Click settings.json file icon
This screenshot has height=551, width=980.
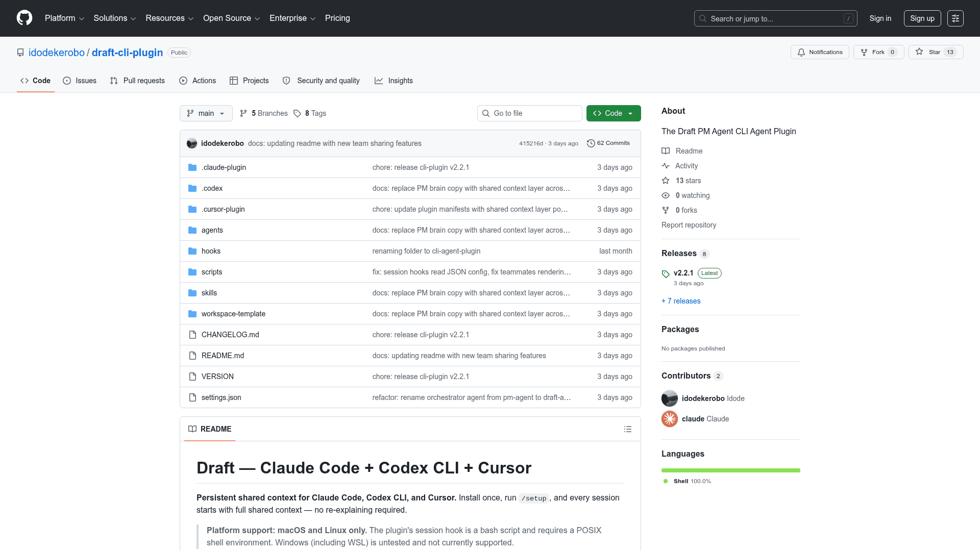pyautogui.click(x=192, y=397)
